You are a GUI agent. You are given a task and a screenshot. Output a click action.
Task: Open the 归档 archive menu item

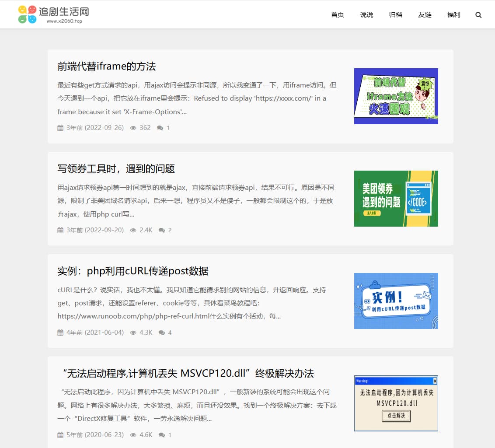[395, 14]
